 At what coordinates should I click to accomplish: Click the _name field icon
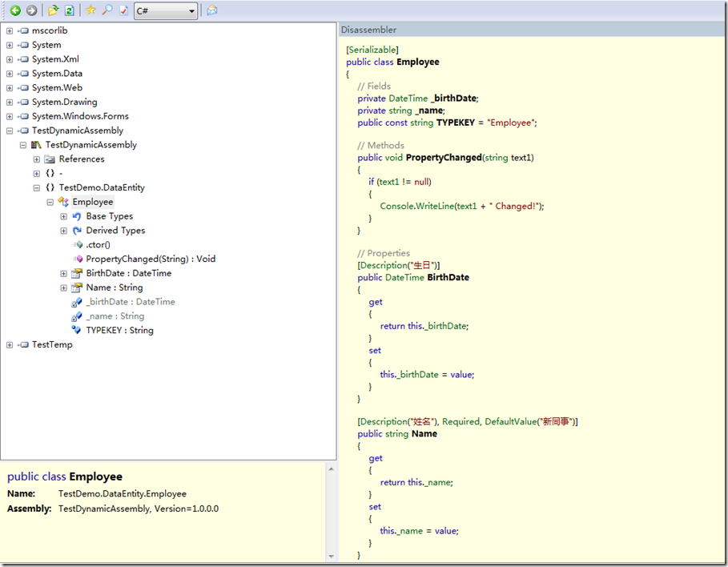pos(77,316)
